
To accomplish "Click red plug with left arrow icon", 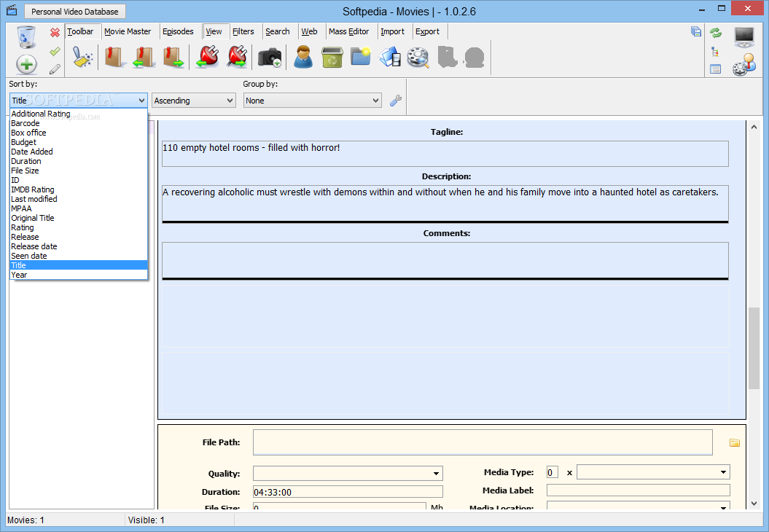I will 207,57.
